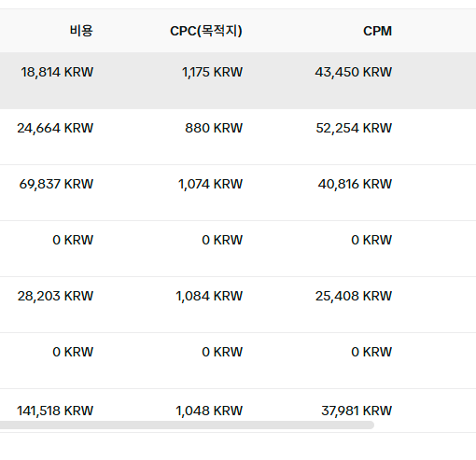Click the horizontal scrollbar at table bottom

pyautogui.click(x=187, y=425)
